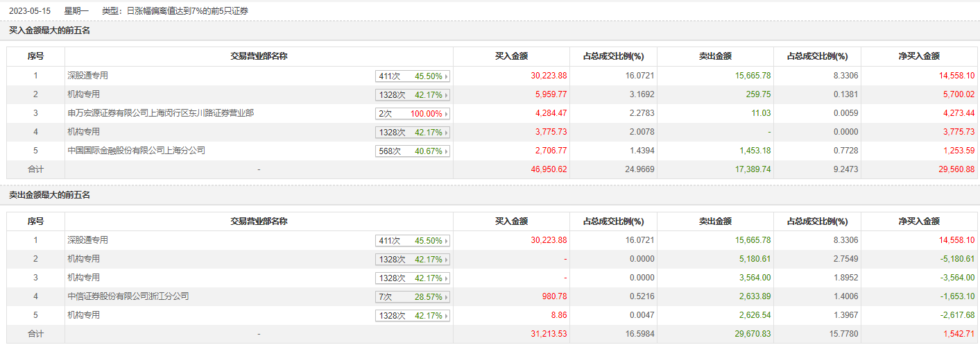The width and height of the screenshot is (980, 345).
Task: Expand the 2次 100.00% stats badge
Action: [x=413, y=114]
